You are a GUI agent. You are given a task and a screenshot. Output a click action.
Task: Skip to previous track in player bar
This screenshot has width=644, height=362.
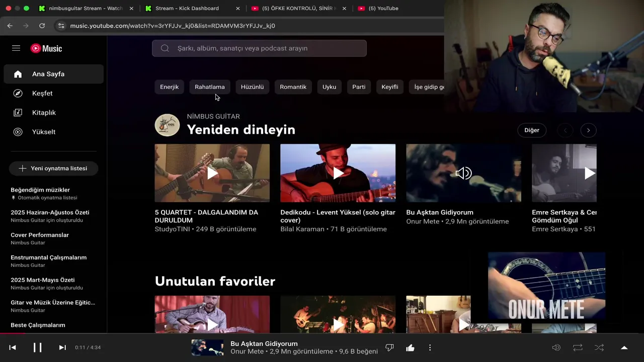(13, 347)
